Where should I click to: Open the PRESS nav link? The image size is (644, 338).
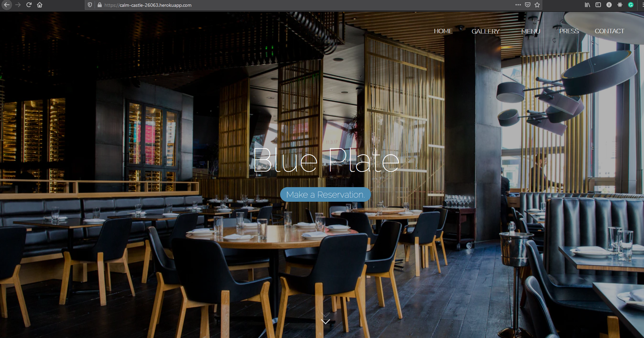point(569,31)
